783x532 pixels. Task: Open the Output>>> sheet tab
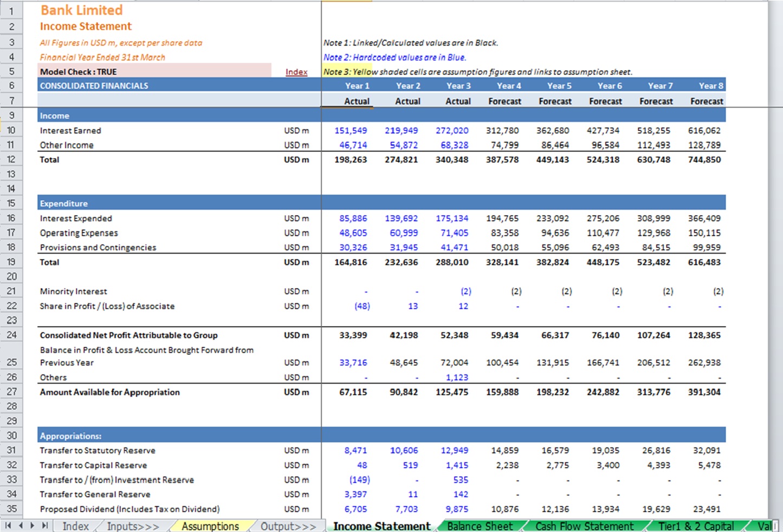288,526
